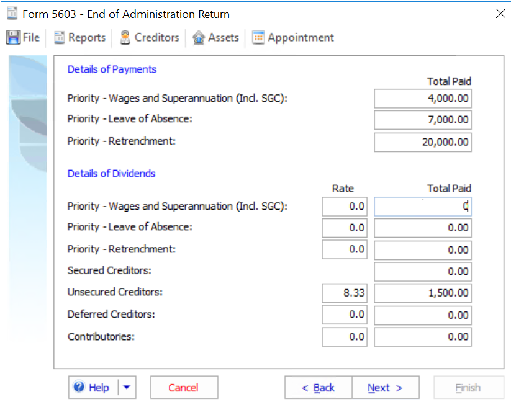
Task: Advance the form with Next
Action: [386, 387]
